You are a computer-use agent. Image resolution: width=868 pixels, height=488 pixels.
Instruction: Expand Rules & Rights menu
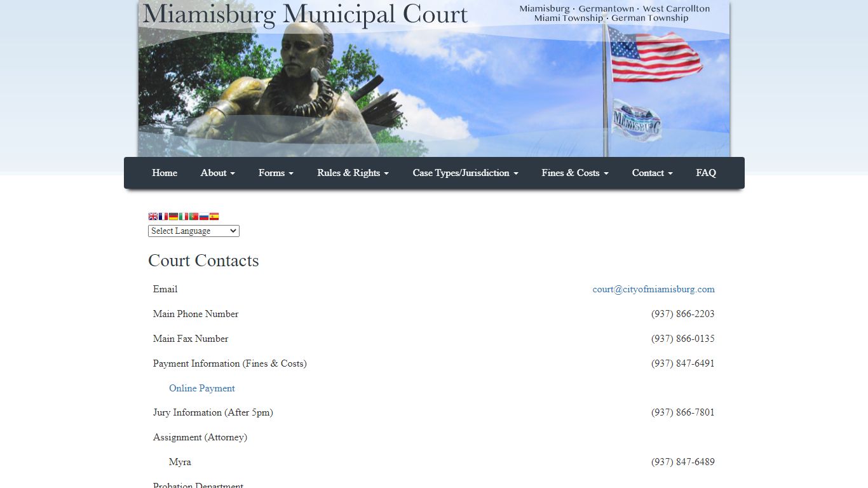[353, 173]
